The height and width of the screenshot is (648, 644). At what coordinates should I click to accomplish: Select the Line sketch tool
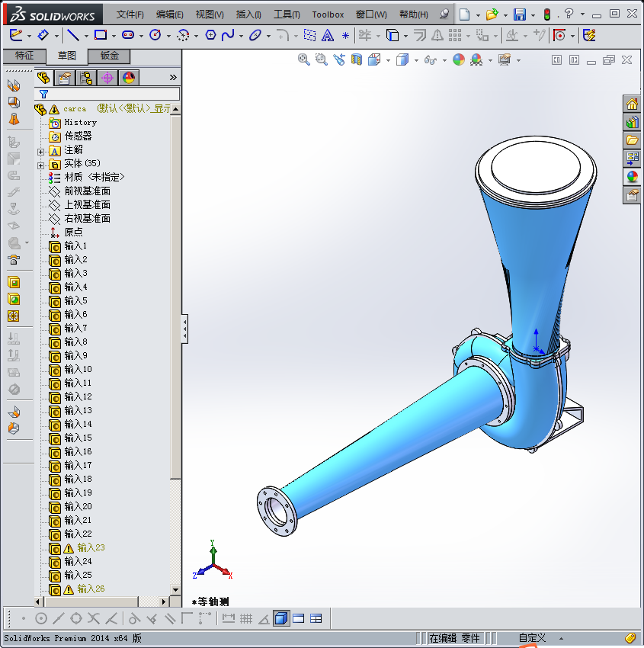tap(73, 36)
